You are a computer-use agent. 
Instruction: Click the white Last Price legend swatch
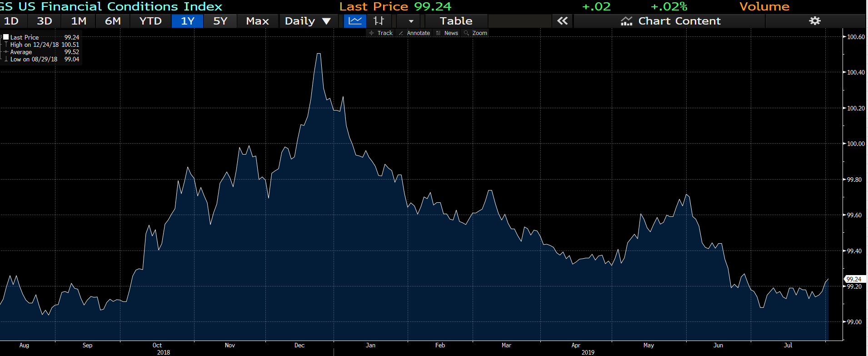(x=6, y=37)
